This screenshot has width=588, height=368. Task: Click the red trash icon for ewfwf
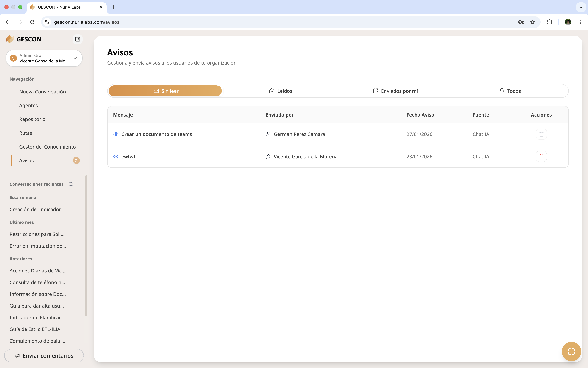tap(541, 156)
